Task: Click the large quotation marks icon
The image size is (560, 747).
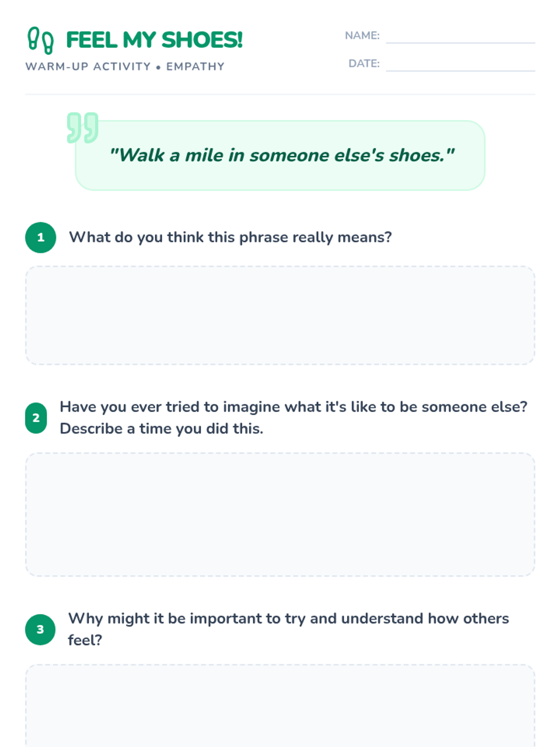Action: click(x=83, y=127)
